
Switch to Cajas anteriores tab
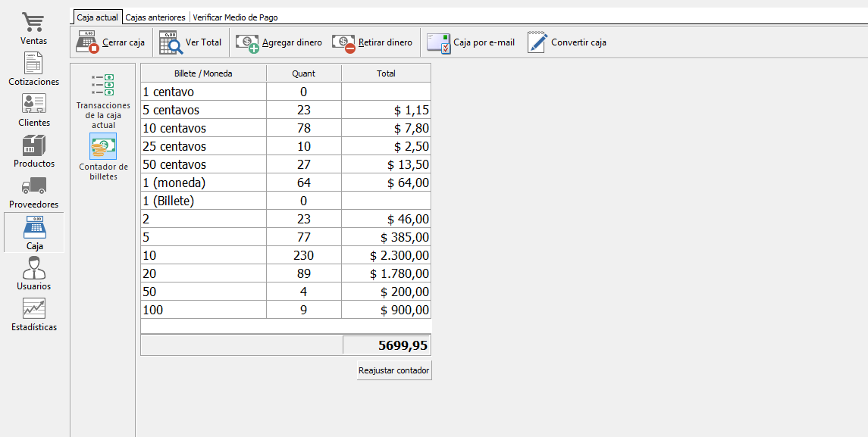tap(155, 17)
